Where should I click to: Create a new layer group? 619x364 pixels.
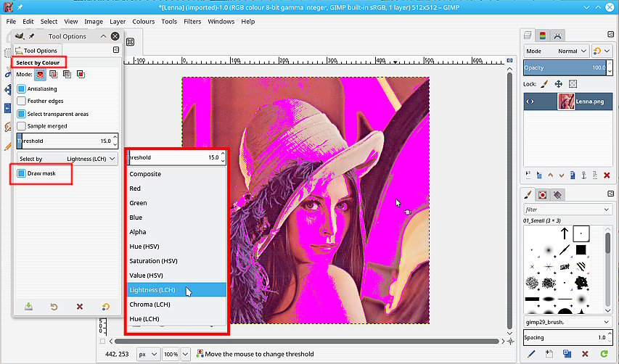539,175
